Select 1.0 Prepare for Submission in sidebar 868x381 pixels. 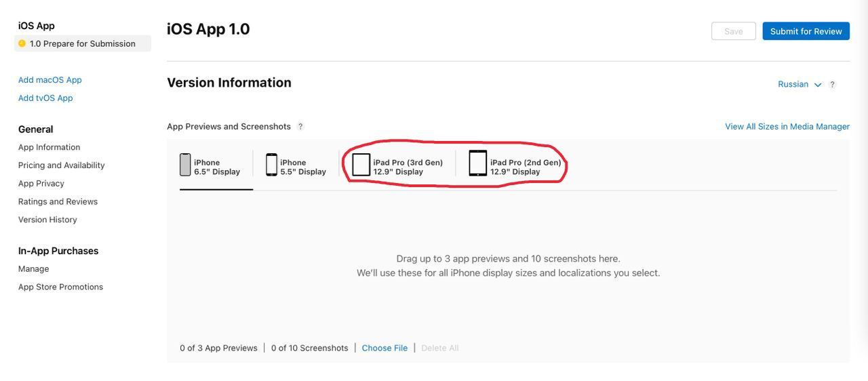pos(82,43)
